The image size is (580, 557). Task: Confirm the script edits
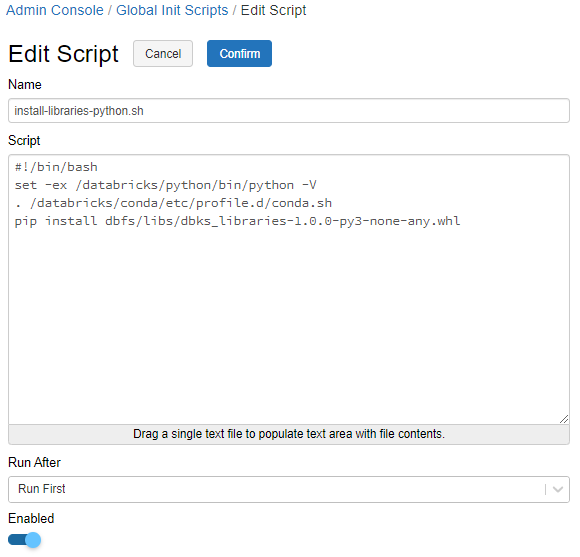(x=239, y=54)
